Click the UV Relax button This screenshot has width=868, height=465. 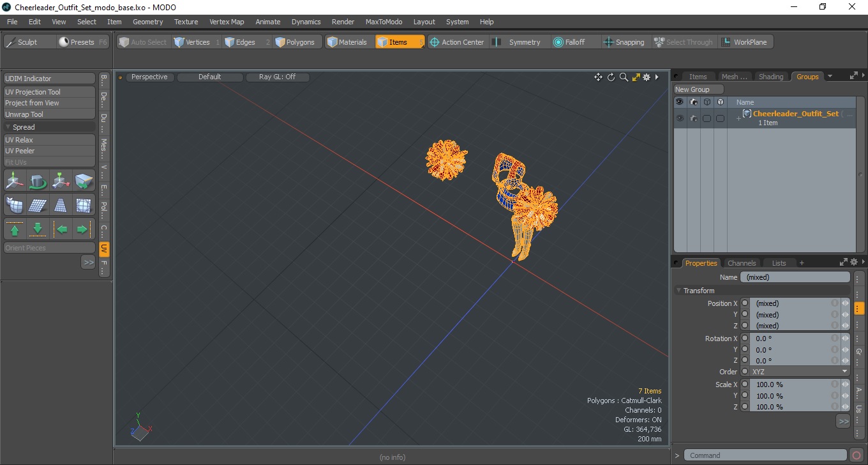(x=49, y=140)
